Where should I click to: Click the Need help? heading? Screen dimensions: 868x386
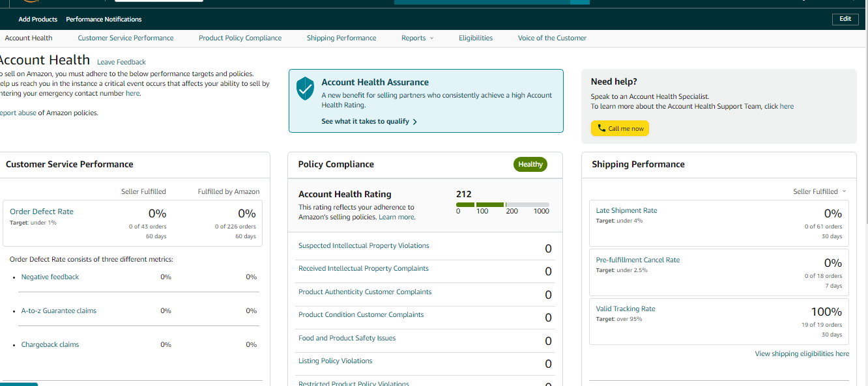click(x=614, y=81)
